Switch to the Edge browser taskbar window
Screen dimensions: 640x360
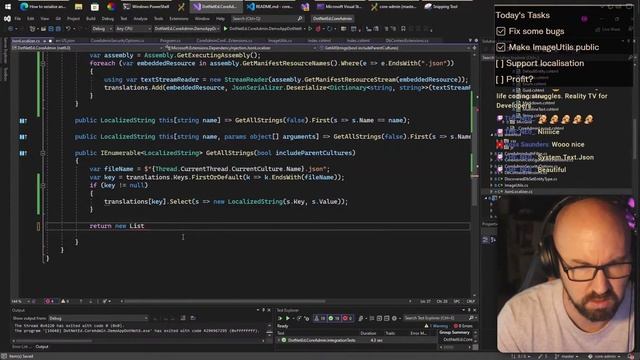pyautogui.click(x=43, y=7)
